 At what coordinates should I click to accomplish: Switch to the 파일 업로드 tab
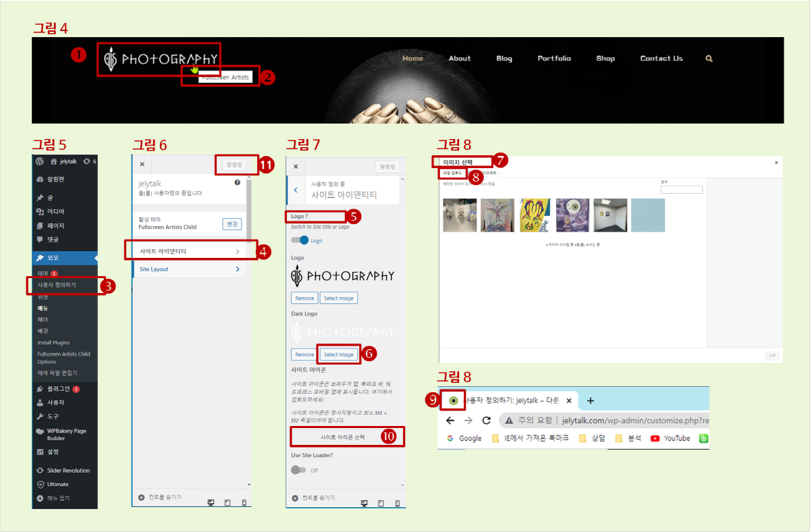(x=452, y=174)
